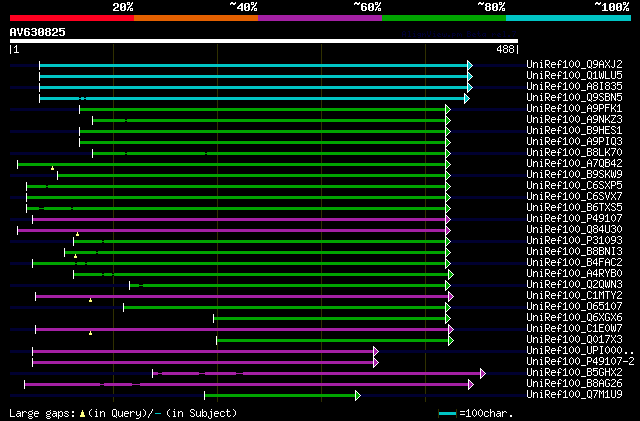Click the cyan ~100% identity legend segment
The image size is (640, 421).
coord(569,18)
